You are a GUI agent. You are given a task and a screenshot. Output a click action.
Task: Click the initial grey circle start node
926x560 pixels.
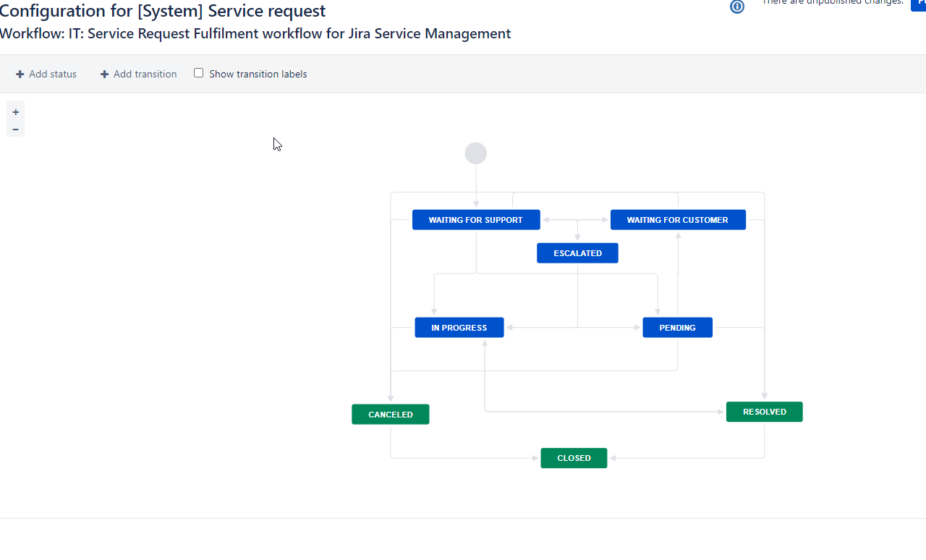pyautogui.click(x=476, y=153)
